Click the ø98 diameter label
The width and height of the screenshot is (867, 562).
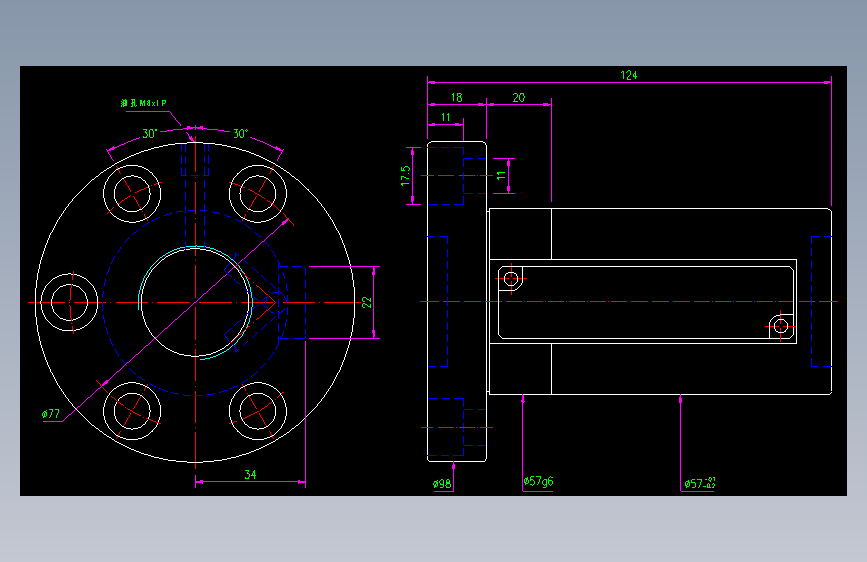click(442, 484)
